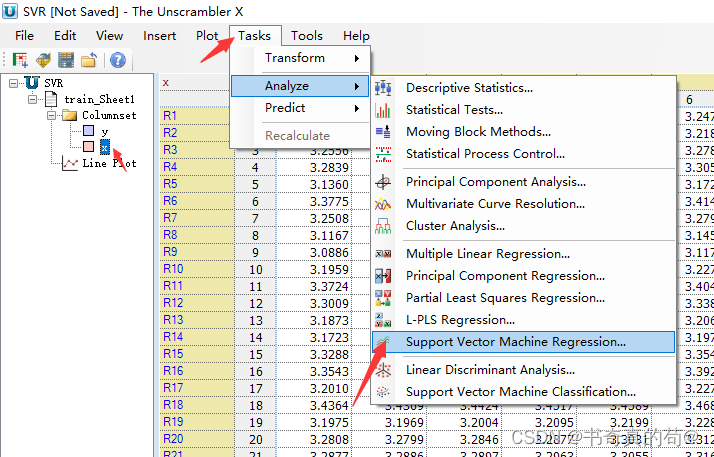Click the Columnset folder icon

coord(69,115)
